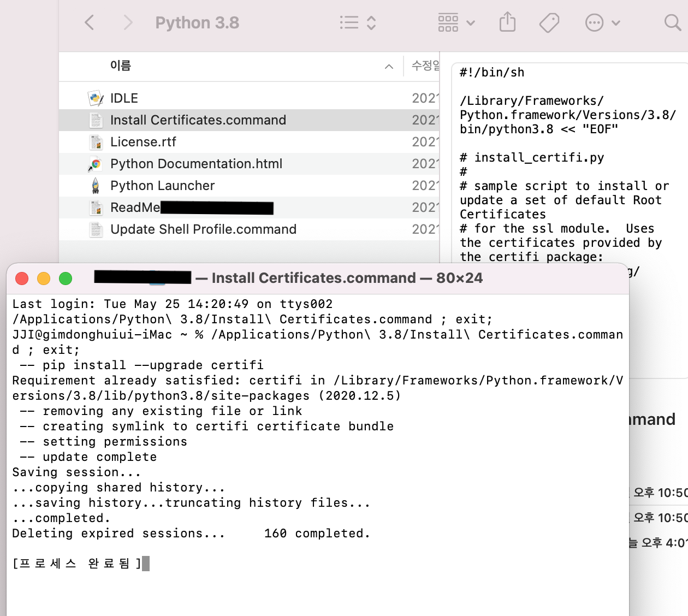Minimize Terminal with yellow button
The width and height of the screenshot is (688, 616).
[44, 279]
